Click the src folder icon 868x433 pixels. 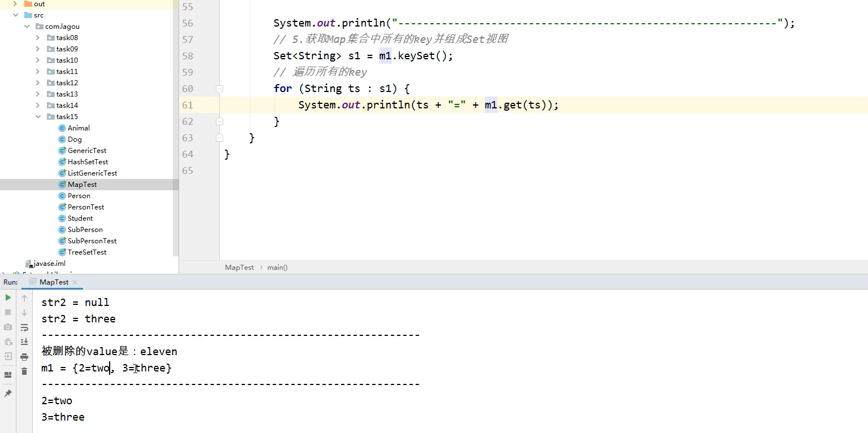click(x=28, y=15)
